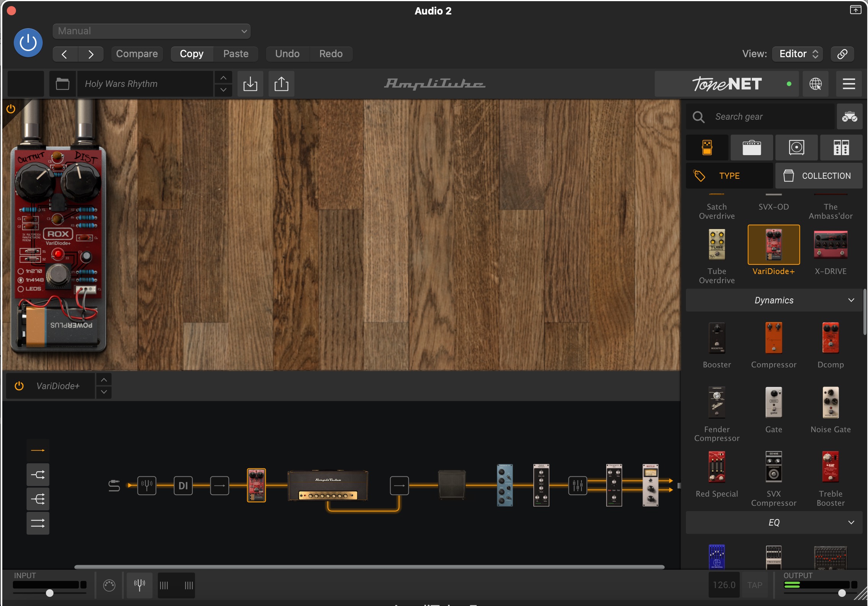Open the tuner from bottom bar
Viewport: 868px width, 606px height.
coord(139,585)
